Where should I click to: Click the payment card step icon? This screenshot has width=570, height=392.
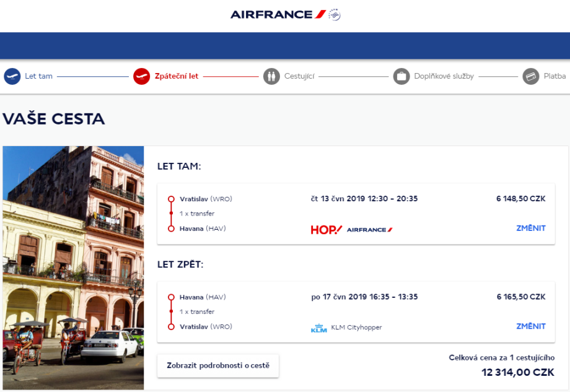coord(530,76)
